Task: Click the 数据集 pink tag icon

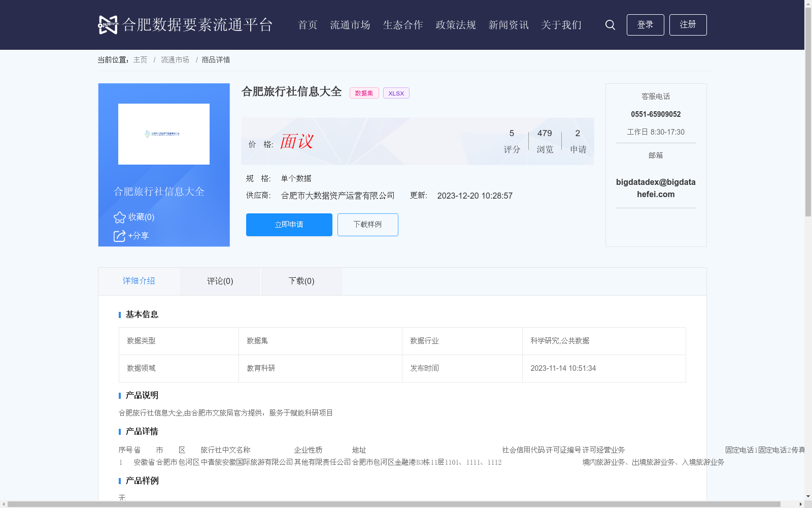Action: 364,93
